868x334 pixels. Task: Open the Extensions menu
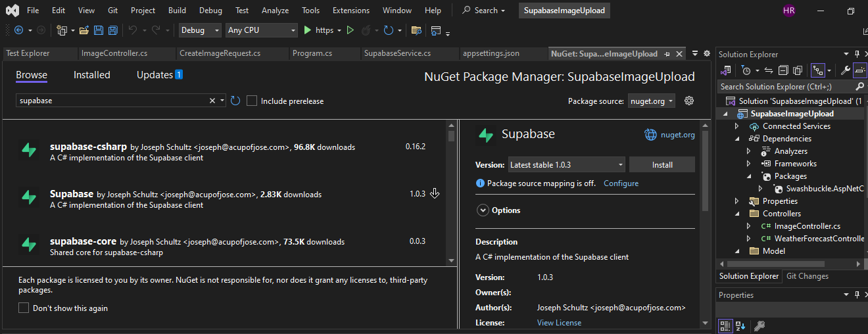coord(350,11)
